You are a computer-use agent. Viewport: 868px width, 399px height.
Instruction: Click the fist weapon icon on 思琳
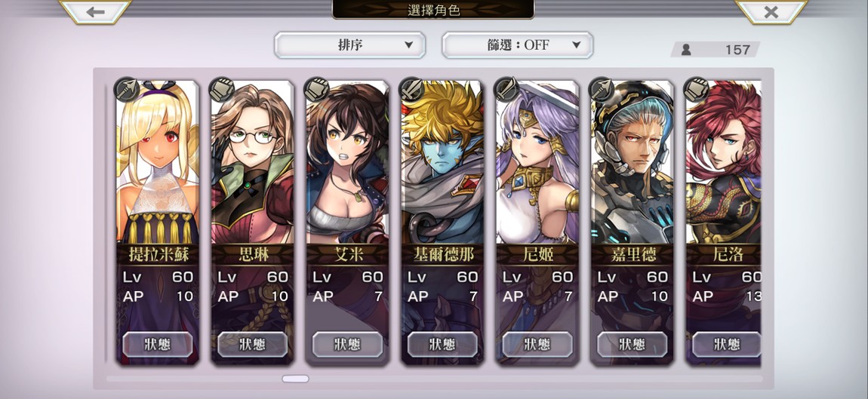pyautogui.click(x=221, y=89)
